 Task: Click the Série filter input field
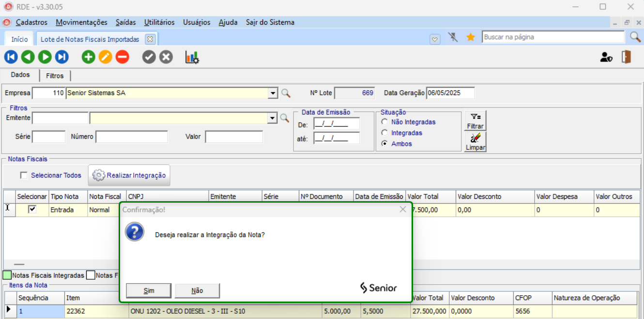[48, 137]
